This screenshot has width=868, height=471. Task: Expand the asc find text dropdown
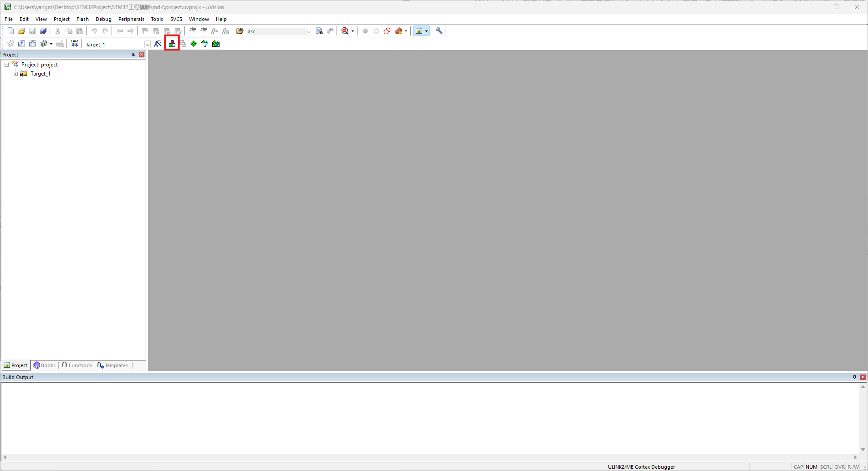[x=309, y=31]
